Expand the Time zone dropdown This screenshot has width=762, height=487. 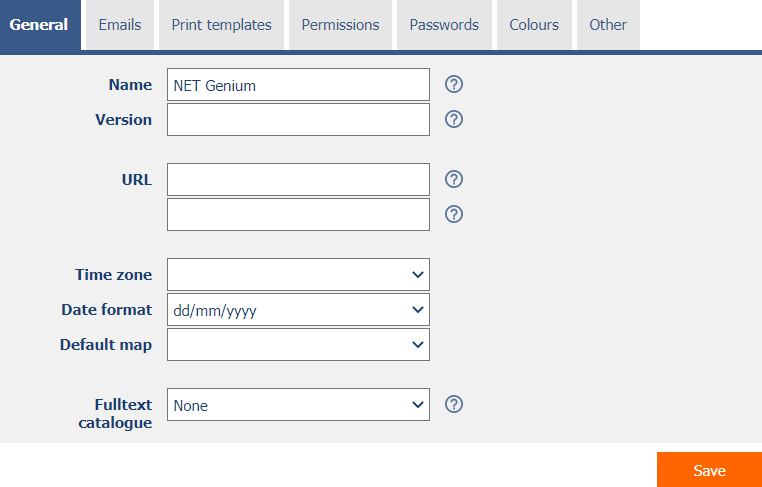point(298,275)
